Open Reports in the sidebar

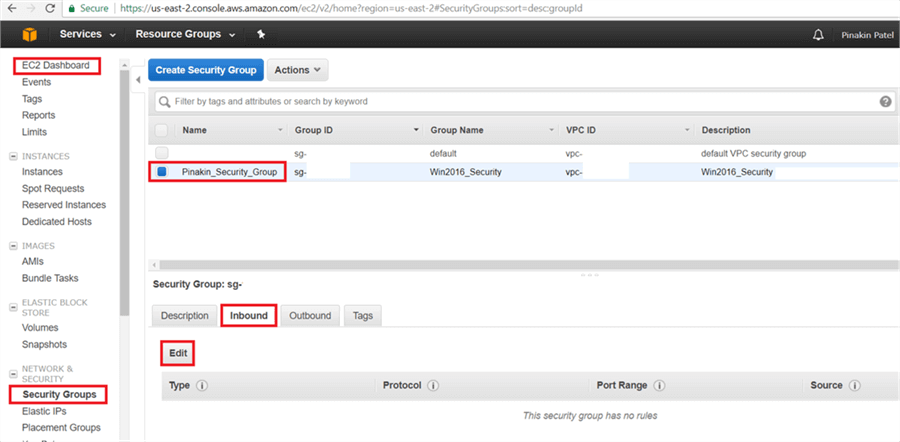pyautogui.click(x=38, y=115)
